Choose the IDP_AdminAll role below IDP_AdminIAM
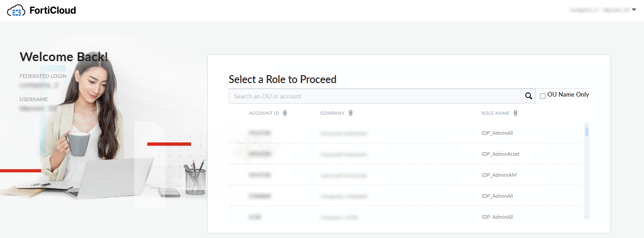 point(497,196)
